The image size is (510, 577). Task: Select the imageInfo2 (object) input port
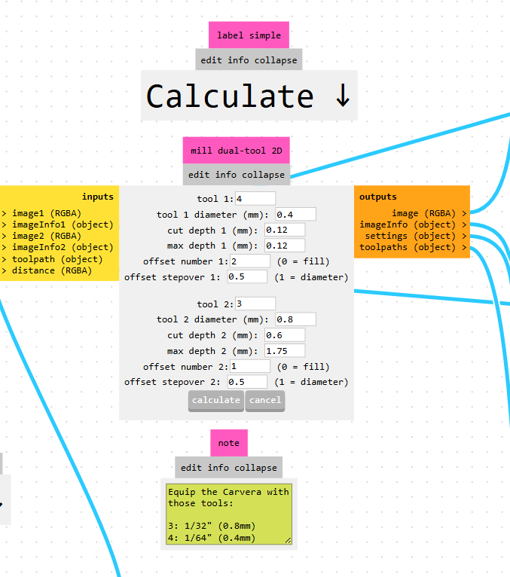[58, 247]
